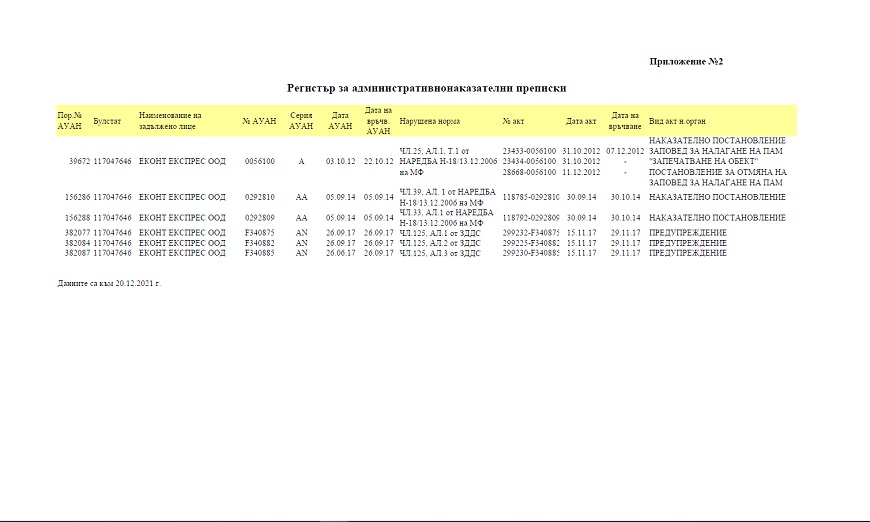This screenshot has width=870, height=522.
Task: Click the "Дата акт" column header
Action: point(581,121)
